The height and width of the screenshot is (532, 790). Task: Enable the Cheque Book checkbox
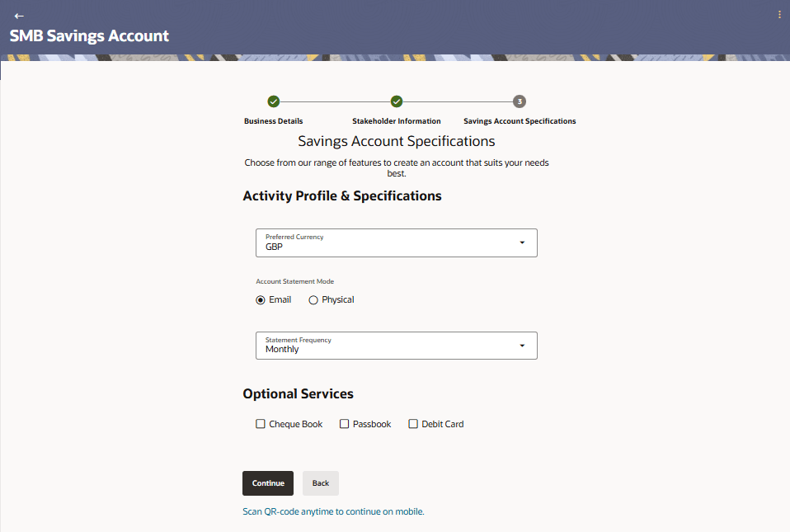pos(261,424)
